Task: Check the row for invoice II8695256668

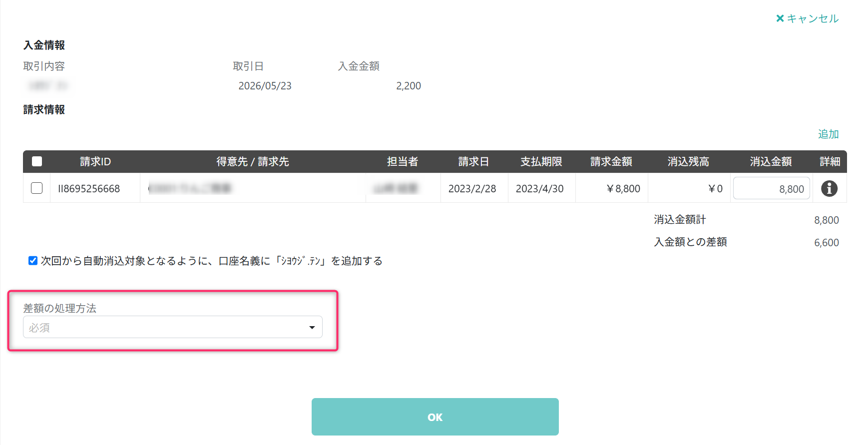Action: click(x=37, y=188)
